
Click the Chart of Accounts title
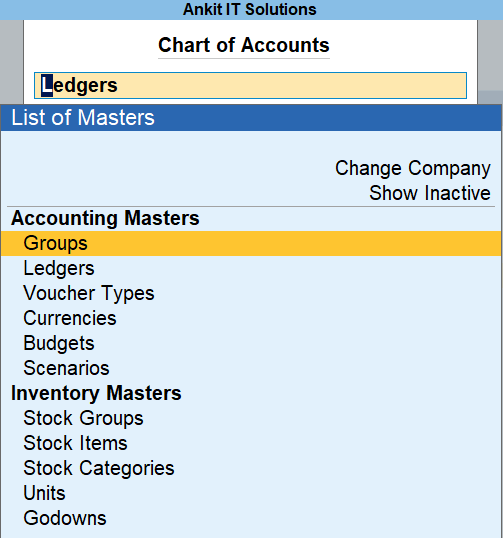pyautogui.click(x=244, y=45)
